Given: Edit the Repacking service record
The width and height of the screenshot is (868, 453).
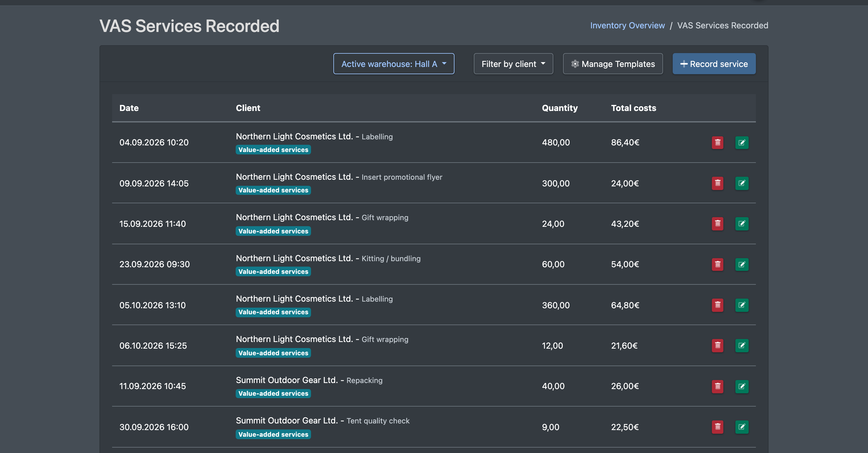Looking at the screenshot, I should [x=742, y=386].
